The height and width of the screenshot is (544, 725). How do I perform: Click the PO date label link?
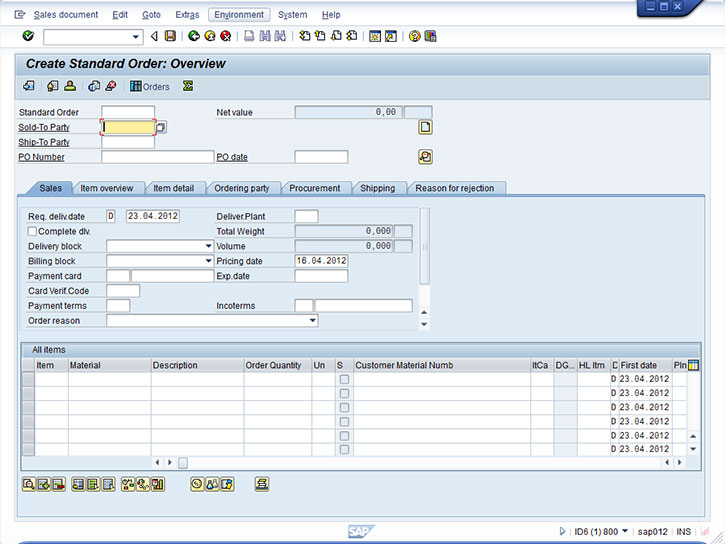(232, 157)
